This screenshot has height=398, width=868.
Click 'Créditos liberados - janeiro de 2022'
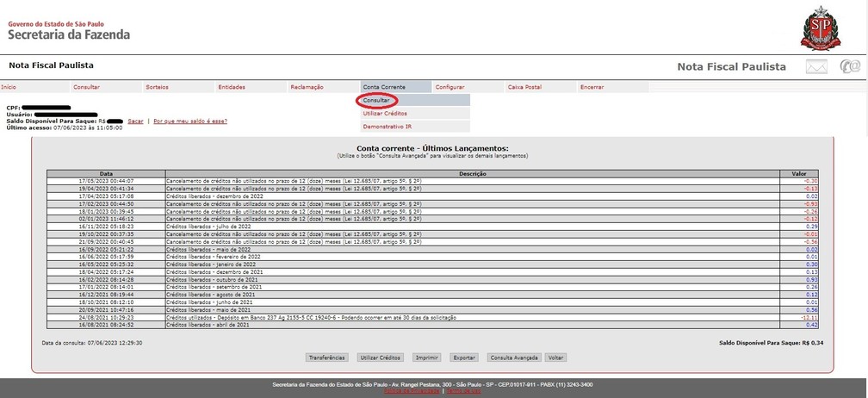(x=212, y=264)
